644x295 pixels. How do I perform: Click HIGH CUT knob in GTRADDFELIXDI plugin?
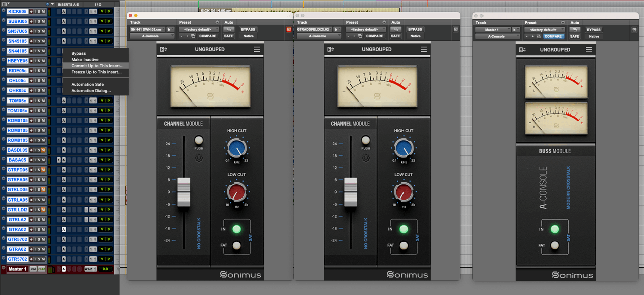click(x=404, y=148)
